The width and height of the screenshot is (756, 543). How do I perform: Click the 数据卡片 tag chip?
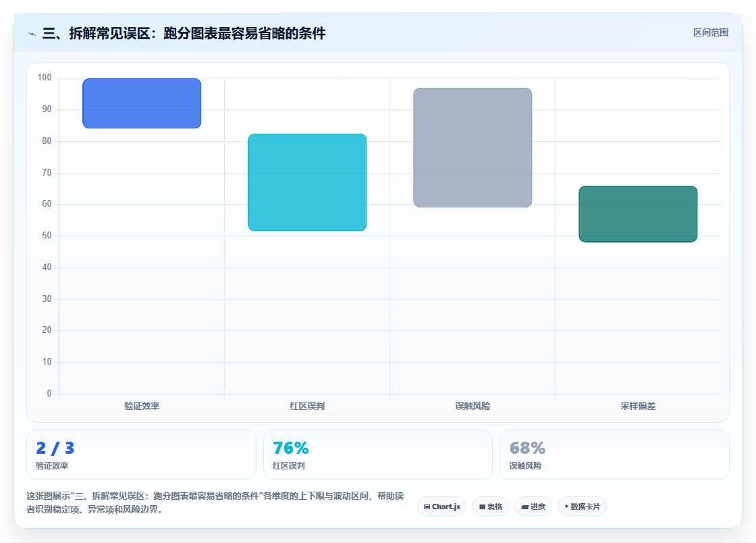(x=583, y=507)
